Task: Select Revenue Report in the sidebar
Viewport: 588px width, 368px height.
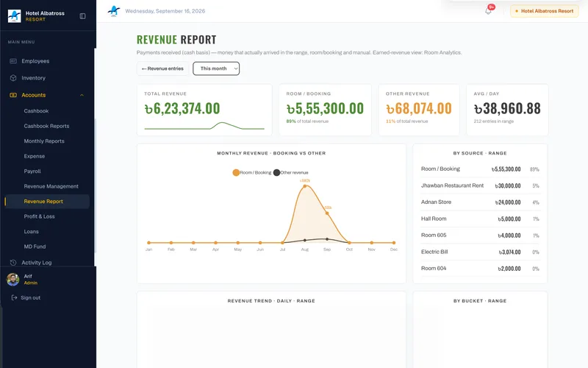Action: coord(47,201)
